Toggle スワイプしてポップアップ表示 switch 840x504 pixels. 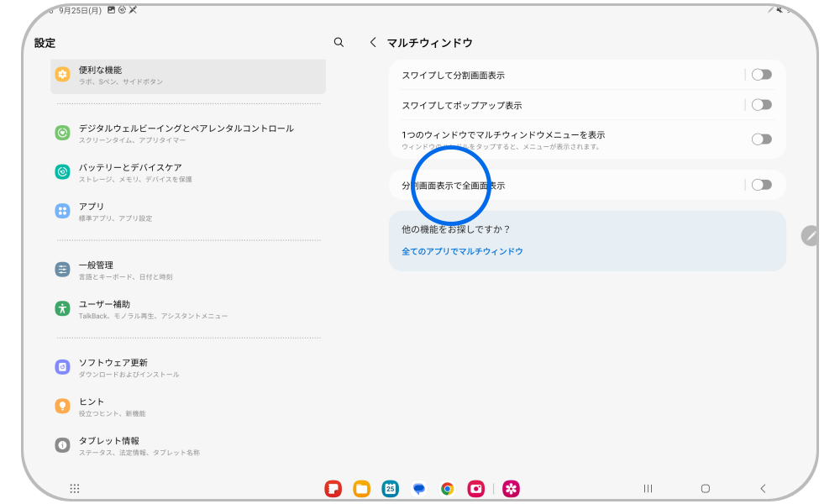[761, 105]
